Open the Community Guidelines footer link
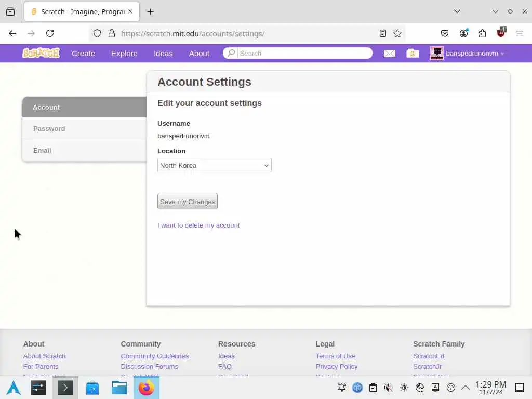This screenshot has height=399, width=532. pyautogui.click(x=155, y=356)
